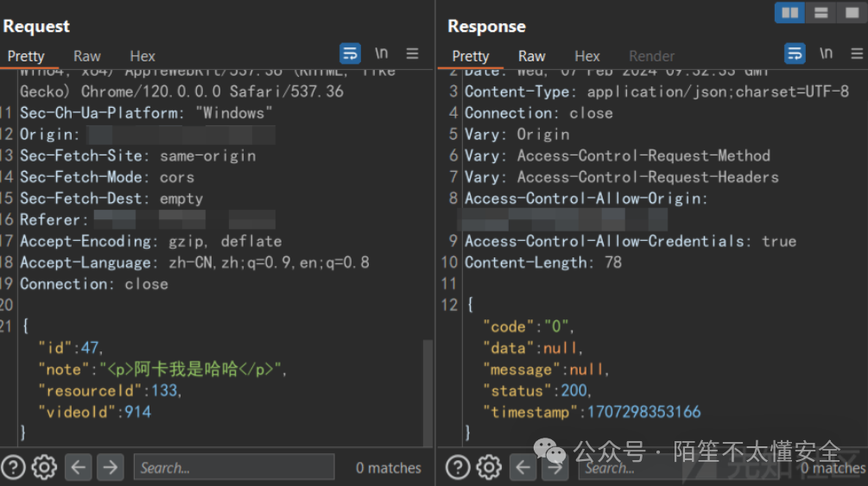Open the Response Raw tab
The width and height of the screenshot is (868, 486).
coord(531,56)
